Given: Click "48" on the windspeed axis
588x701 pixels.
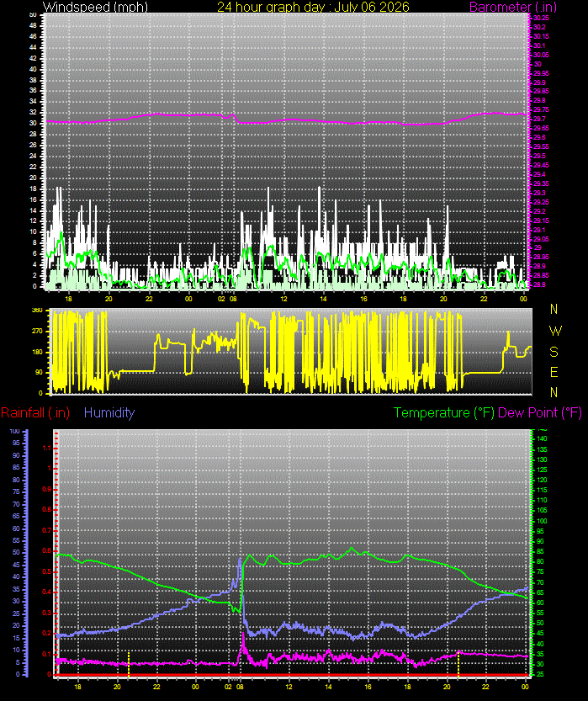Looking at the screenshot, I should point(33,26).
